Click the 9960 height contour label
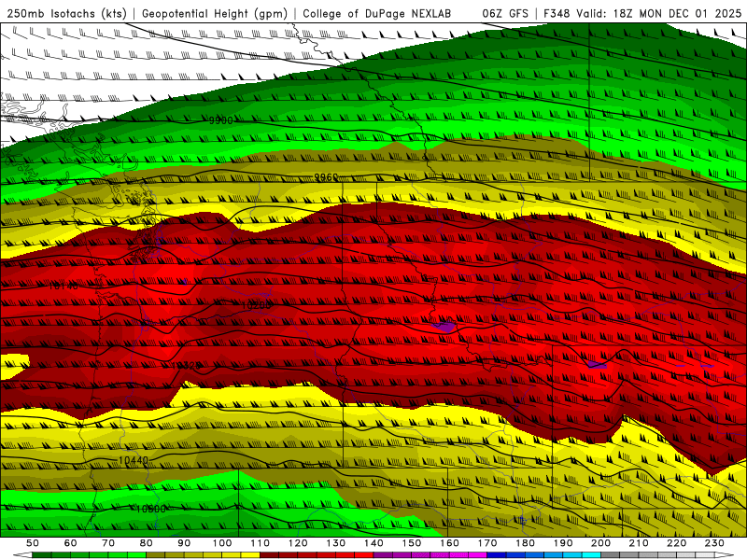The width and height of the screenshot is (747, 560). 326,177
